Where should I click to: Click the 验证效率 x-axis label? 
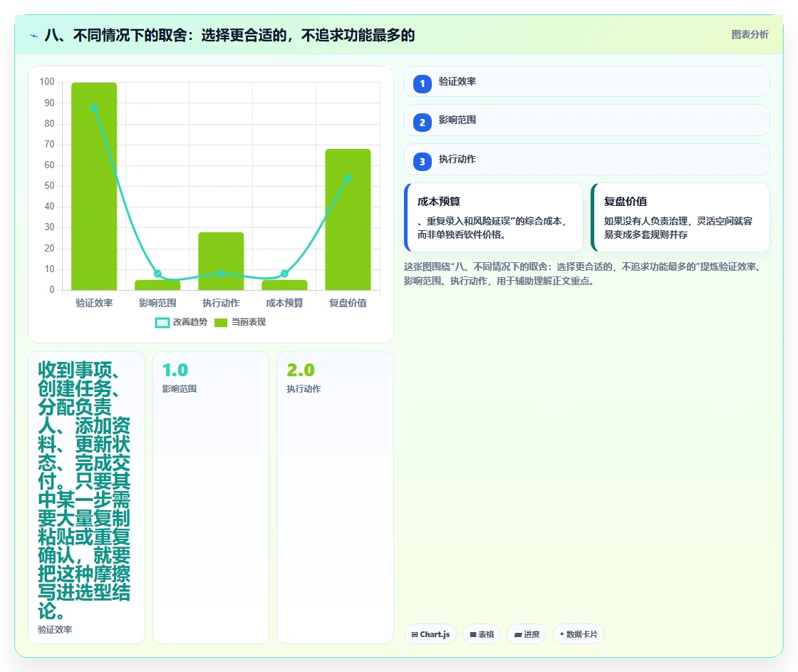point(94,303)
